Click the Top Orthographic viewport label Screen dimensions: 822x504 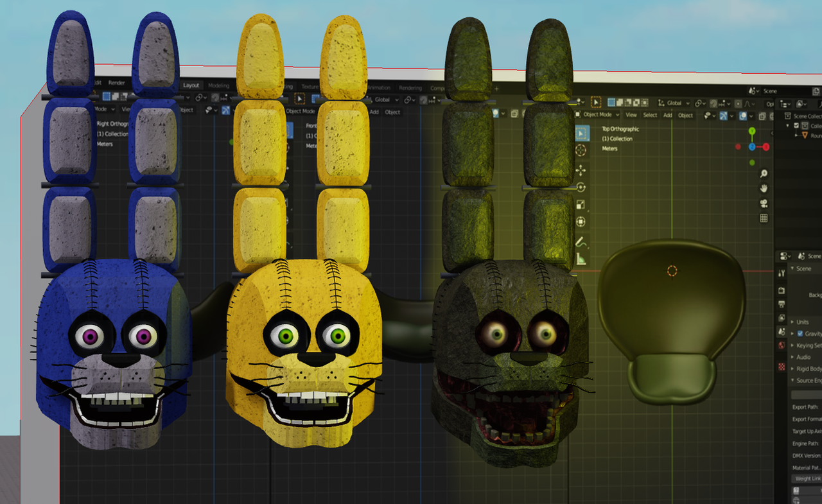620,129
